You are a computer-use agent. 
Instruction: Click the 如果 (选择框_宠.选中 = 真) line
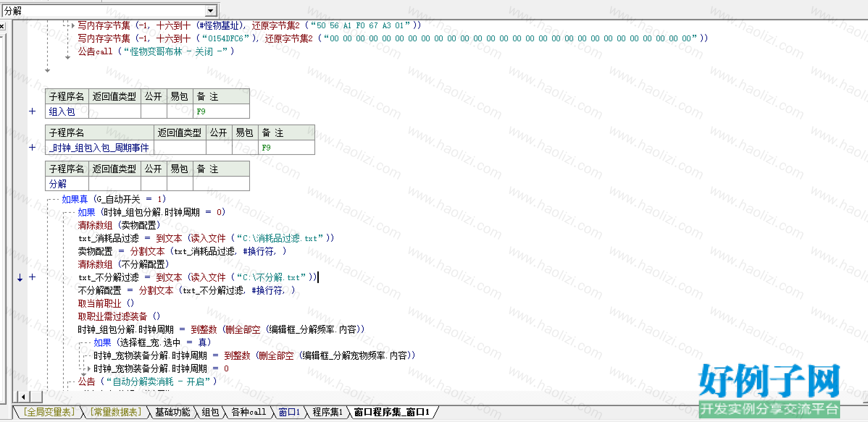pyautogui.click(x=152, y=342)
